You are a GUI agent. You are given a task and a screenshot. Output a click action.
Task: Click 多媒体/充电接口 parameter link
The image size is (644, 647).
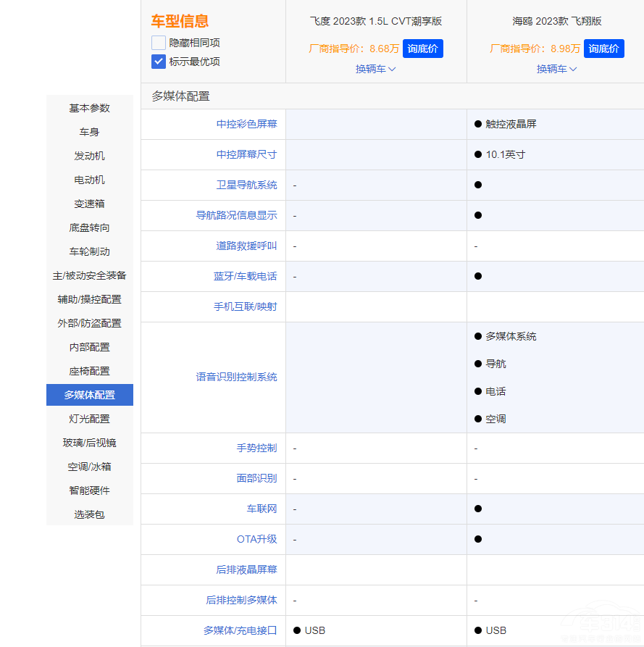(241, 630)
